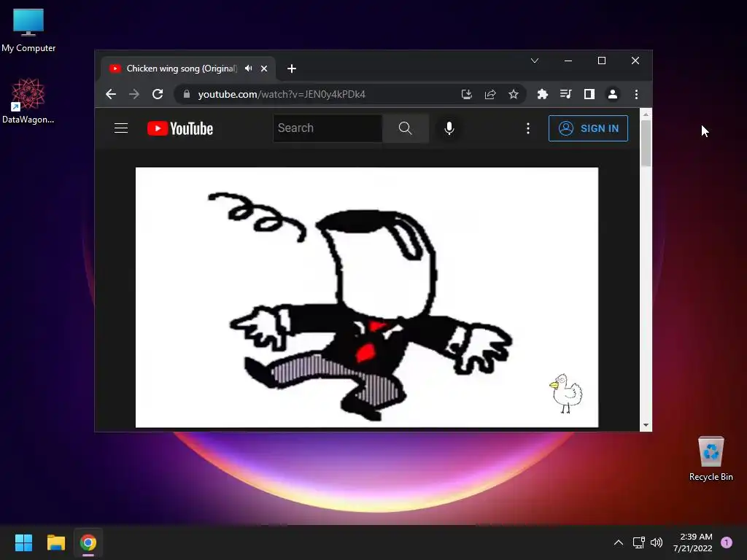
Task: Click the volume tray icon
Action: pos(657,542)
